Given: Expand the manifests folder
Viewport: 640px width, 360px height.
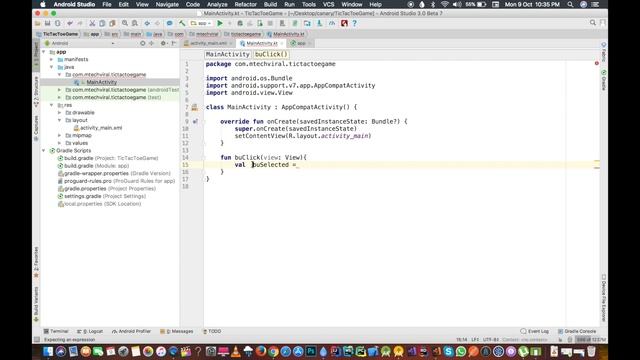Looking at the screenshot, I should point(52,60).
